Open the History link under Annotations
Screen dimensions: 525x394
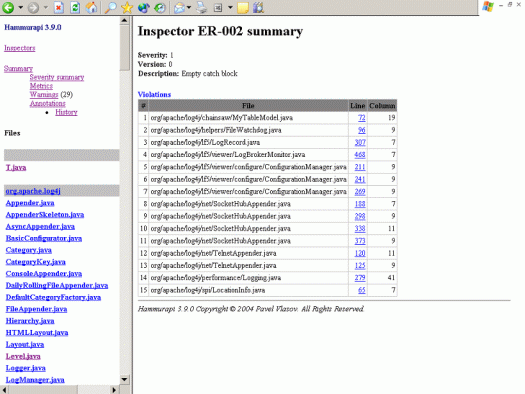point(66,112)
